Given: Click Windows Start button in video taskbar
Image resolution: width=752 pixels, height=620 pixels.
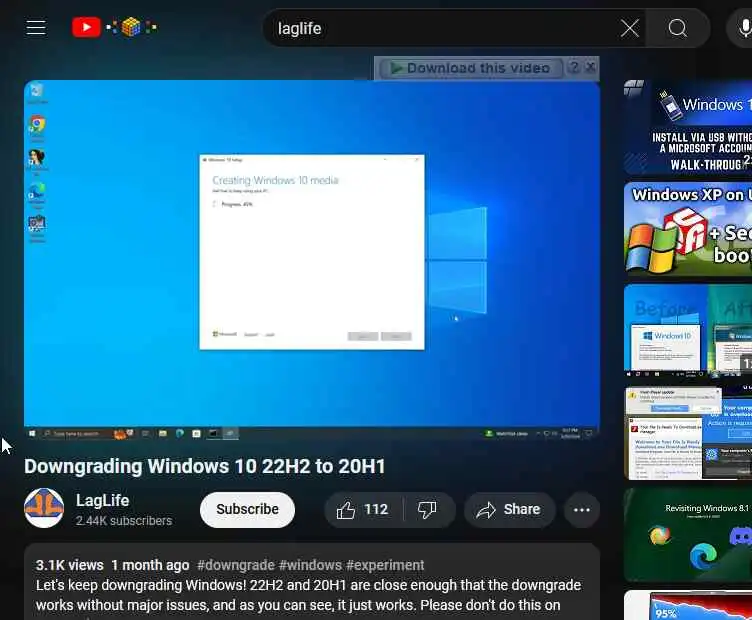Looking at the screenshot, I should tap(32, 433).
